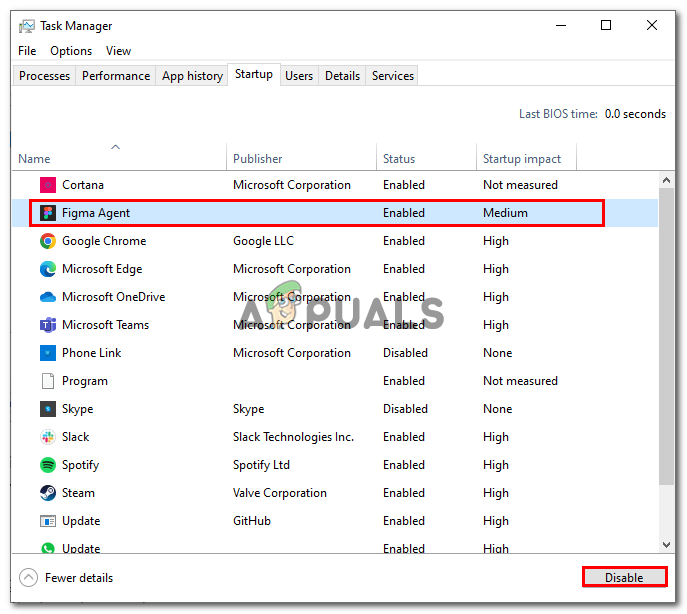Click Not measured cell in Cortana row
Image resolution: width=687 pixels, height=614 pixels.
(x=520, y=185)
